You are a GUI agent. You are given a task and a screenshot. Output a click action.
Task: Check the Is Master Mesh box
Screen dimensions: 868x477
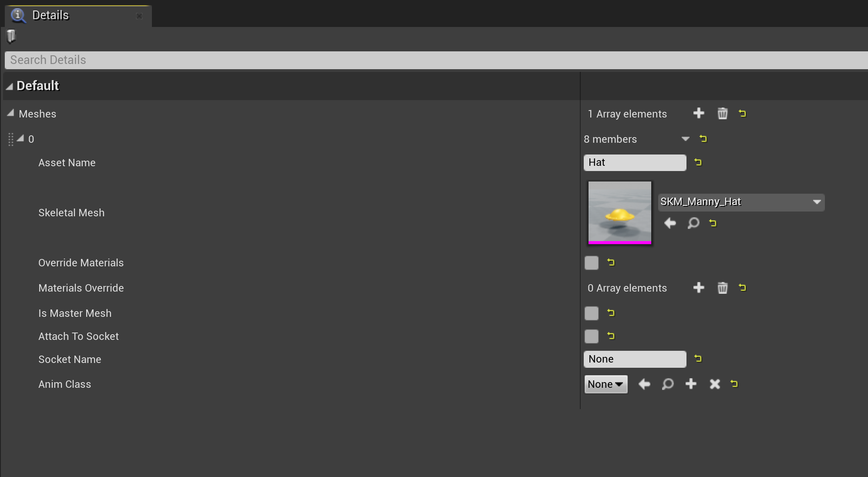point(592,313)
